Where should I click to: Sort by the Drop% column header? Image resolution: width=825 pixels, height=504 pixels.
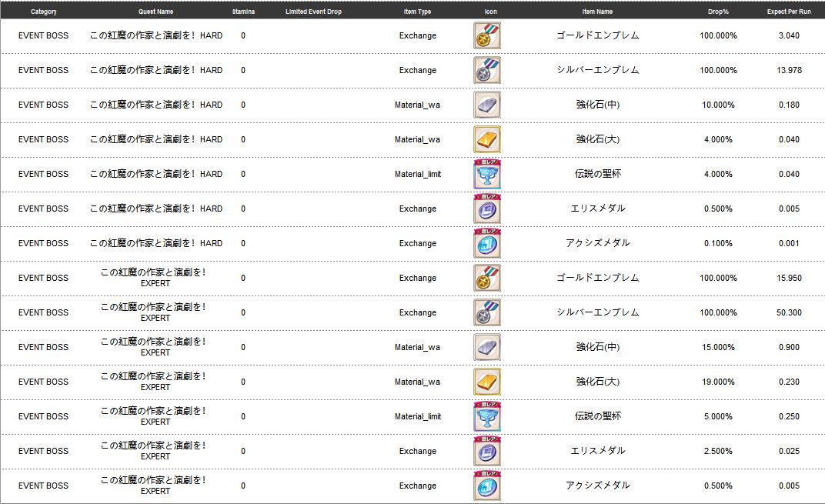coord(718,11)
